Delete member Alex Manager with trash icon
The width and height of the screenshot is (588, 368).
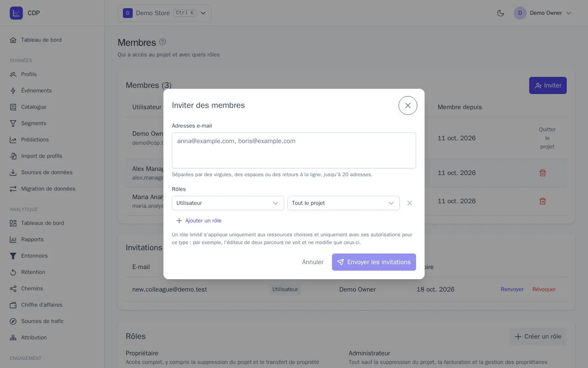(x=543, y=173)
